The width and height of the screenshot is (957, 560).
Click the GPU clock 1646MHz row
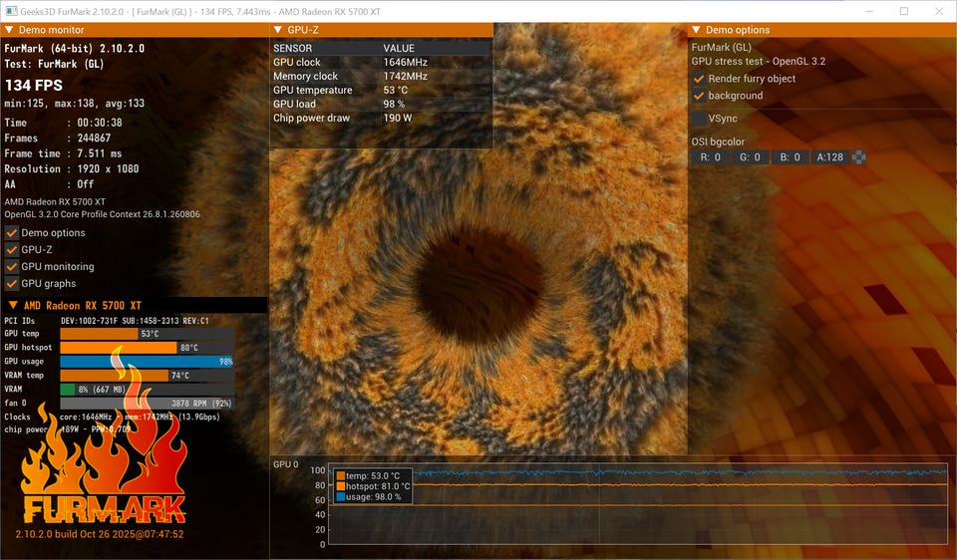pos(381,62)
